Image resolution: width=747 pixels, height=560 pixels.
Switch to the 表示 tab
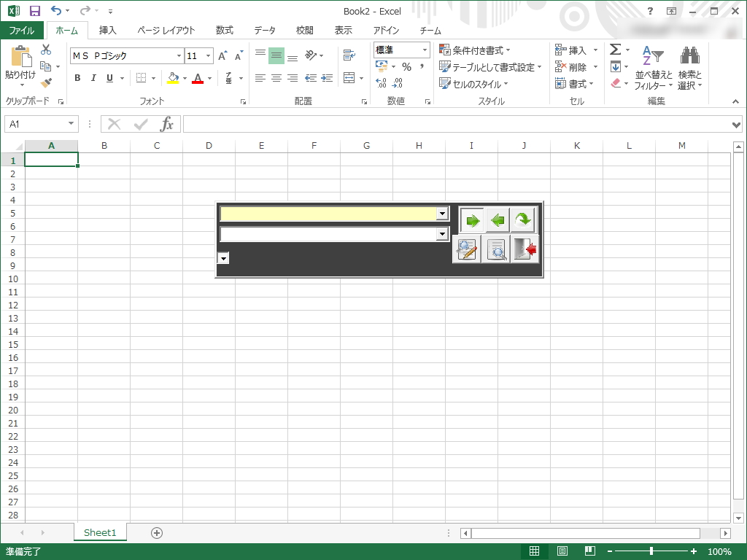(x=343, y=31)
